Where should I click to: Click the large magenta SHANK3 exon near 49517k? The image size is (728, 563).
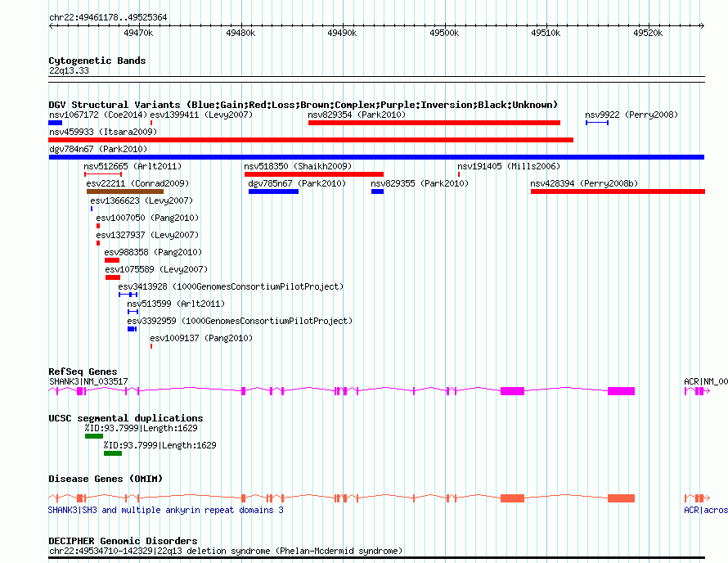point(621,391)
